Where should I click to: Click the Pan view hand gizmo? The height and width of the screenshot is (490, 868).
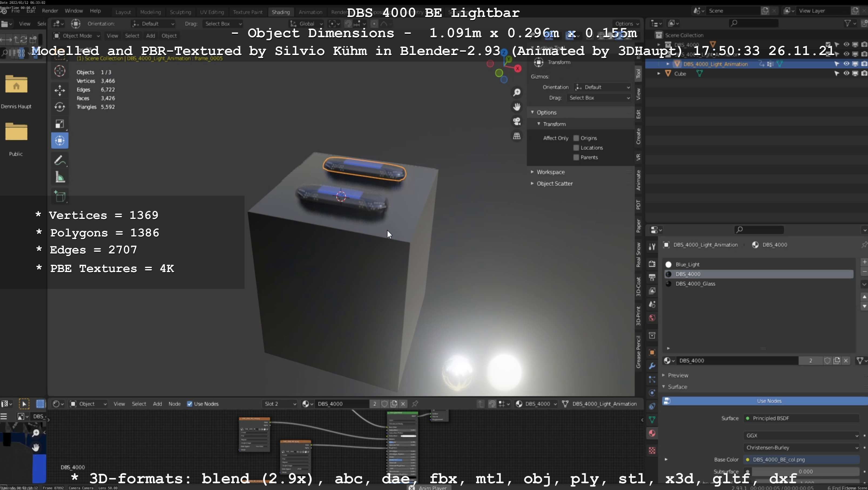pyautogui.click(x=516, y=107)
